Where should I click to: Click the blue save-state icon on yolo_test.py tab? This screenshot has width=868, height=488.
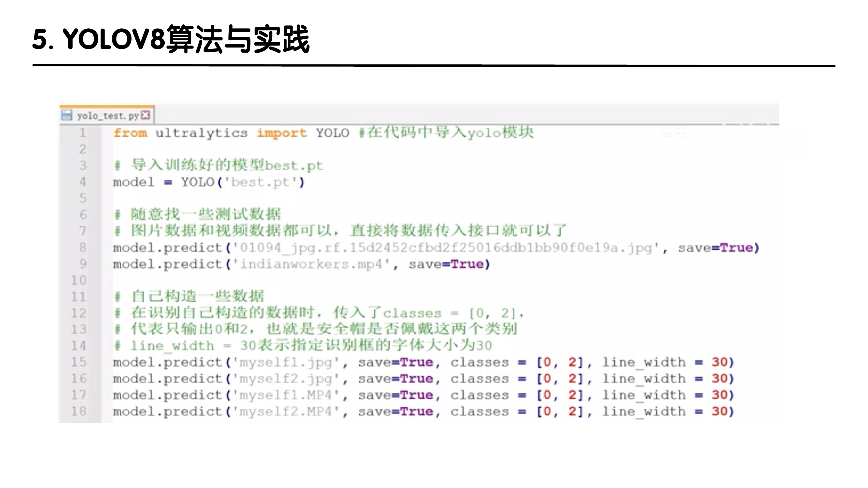(x=67, y=115)
